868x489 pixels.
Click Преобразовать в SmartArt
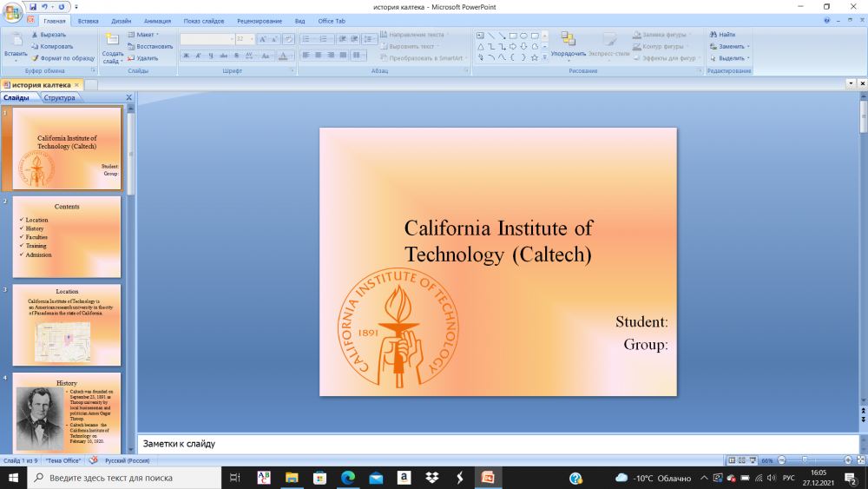click(424, 58)
